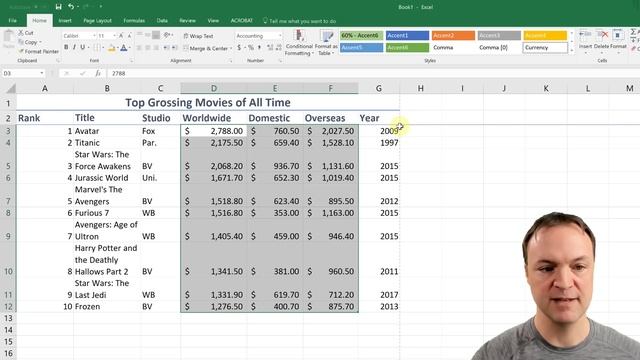Toggle center horizontal alignment

point(147,48)
